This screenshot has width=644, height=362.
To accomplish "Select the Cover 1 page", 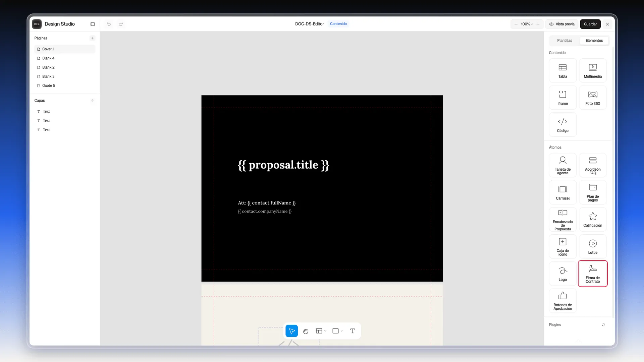I will (x=65, y=49).
